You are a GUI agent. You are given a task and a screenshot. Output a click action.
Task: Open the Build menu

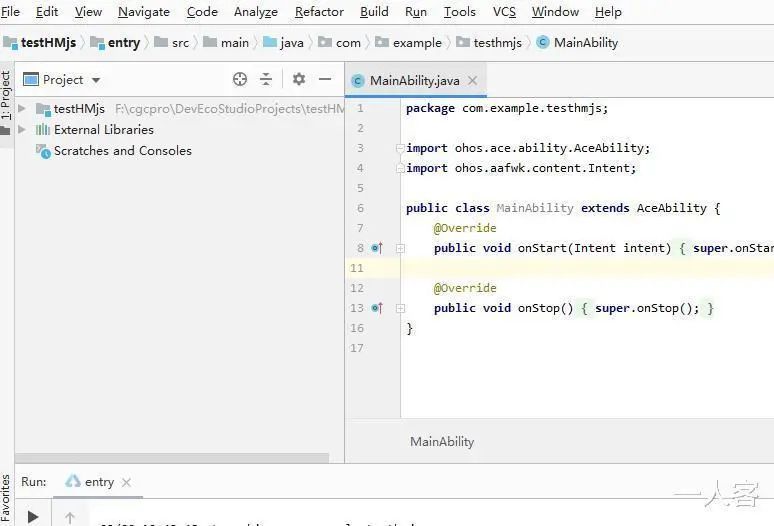pos(374,11)
